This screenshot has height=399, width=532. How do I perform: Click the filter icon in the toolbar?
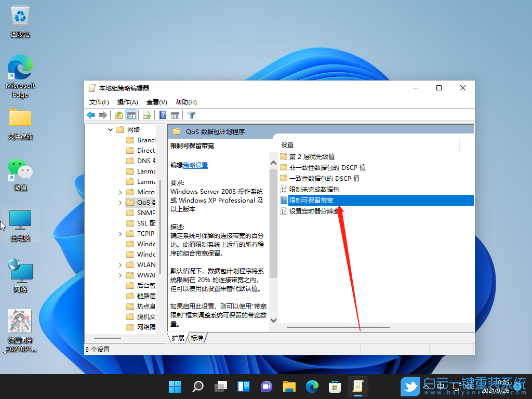[190, 115]
